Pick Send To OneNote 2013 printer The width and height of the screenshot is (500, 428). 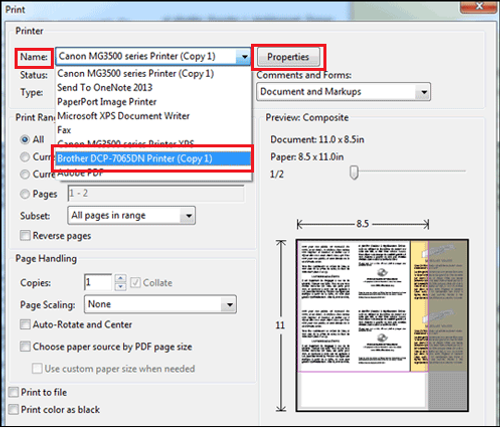[153, 88]
